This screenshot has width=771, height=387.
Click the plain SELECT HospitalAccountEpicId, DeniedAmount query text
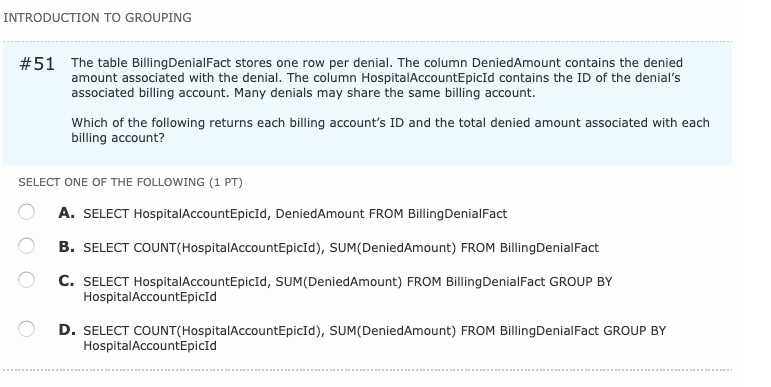click(x=295, y=214)
